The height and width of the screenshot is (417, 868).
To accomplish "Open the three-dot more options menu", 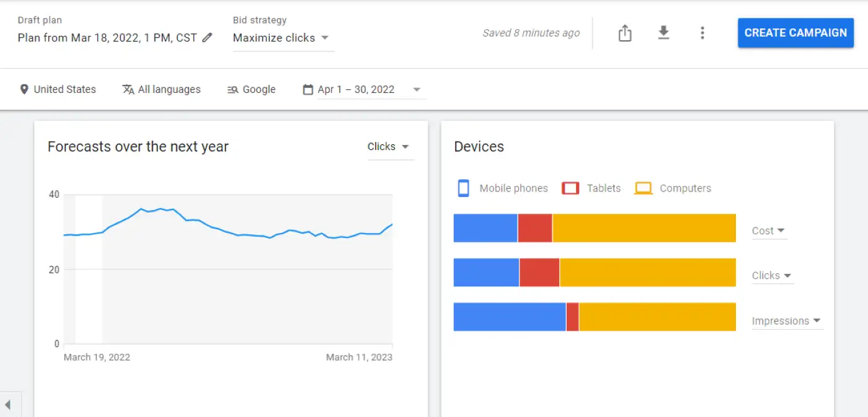I will click(x=702, y=33).
